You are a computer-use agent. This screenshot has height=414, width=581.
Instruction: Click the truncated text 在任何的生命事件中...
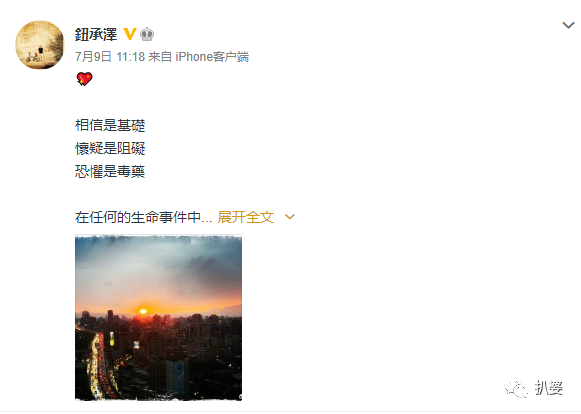click(138, 217)
